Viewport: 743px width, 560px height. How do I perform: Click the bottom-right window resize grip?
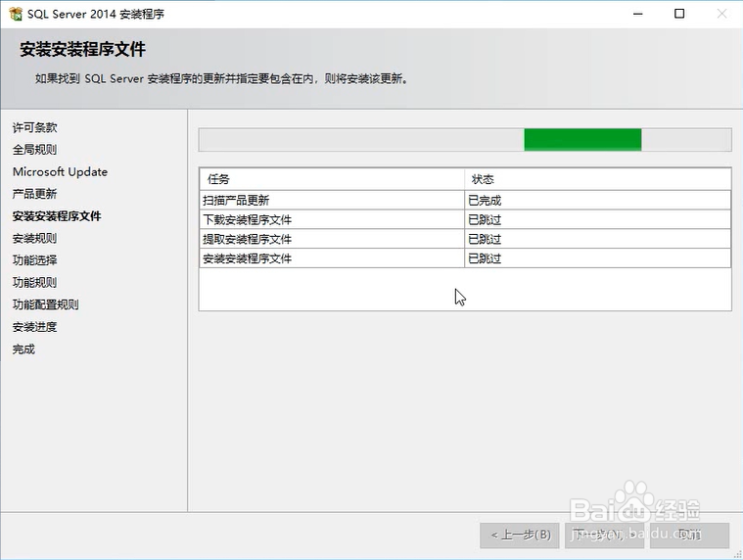737,554
